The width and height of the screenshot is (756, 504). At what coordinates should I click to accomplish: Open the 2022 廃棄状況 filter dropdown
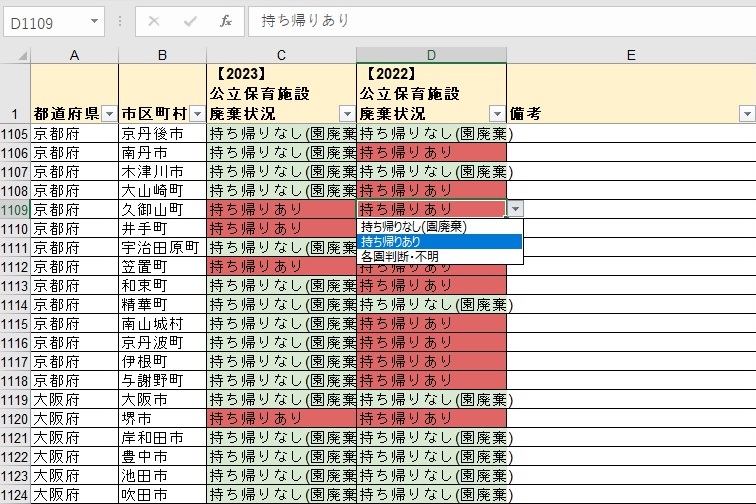(x=497, y=114)
